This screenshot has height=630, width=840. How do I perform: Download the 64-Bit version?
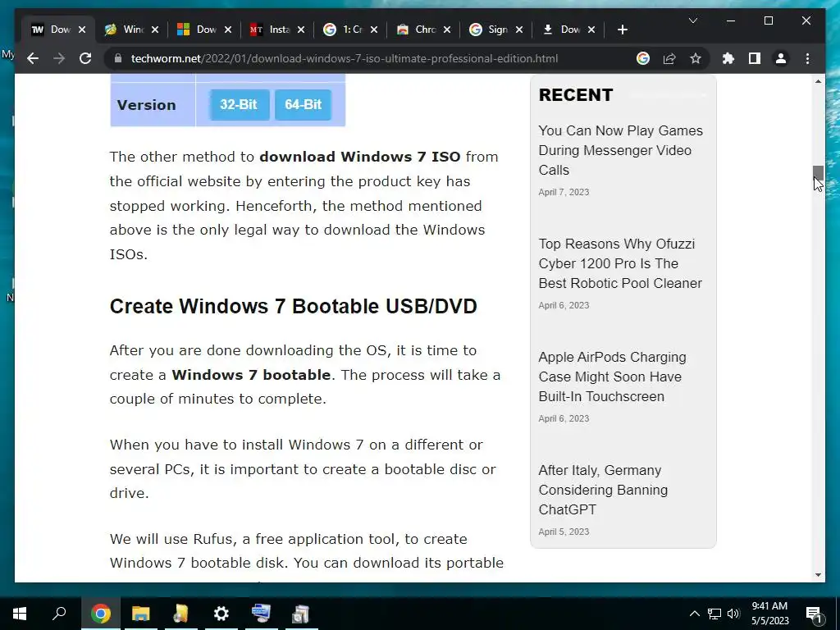(x=304, y=104)
